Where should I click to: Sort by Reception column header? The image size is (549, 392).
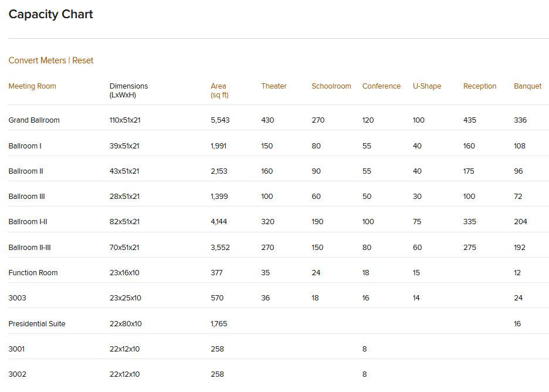pos(480,86)
